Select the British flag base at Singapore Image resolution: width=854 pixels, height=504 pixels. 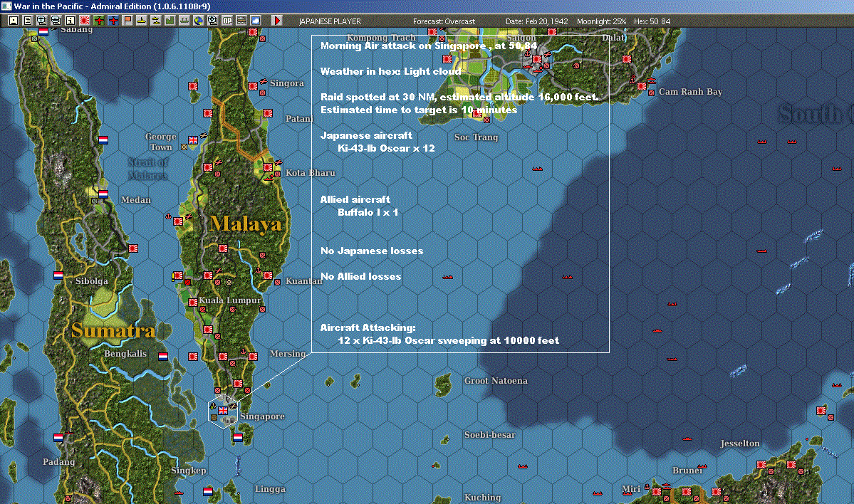click(x=224, y=411)
